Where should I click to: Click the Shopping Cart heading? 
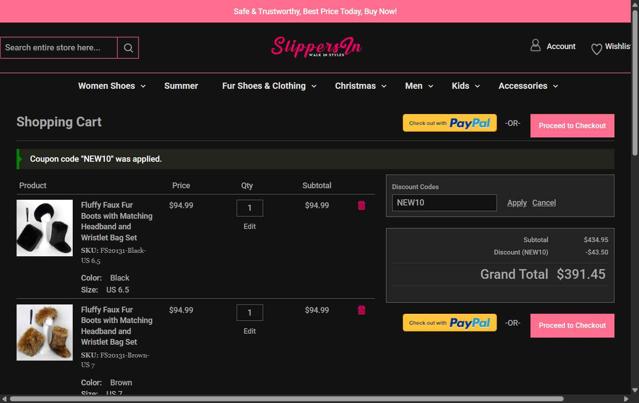point(59,122)
